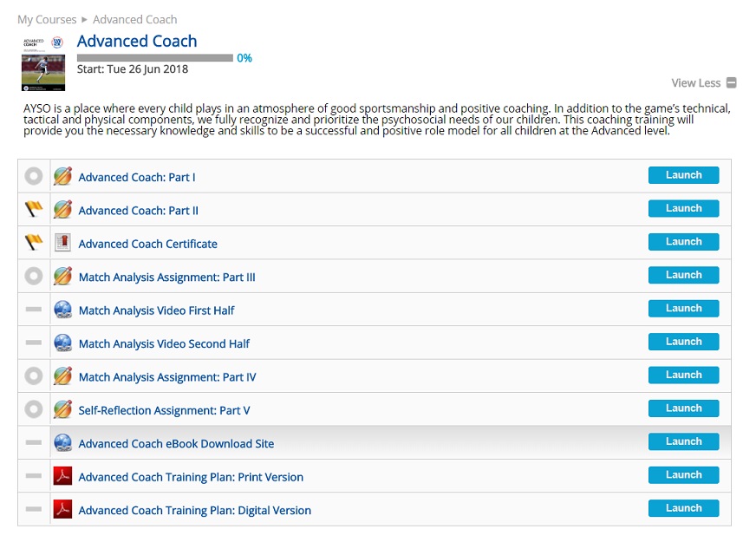756x542 pixels.
Task: Collapse the description using View Less
Action: (702, 82)
